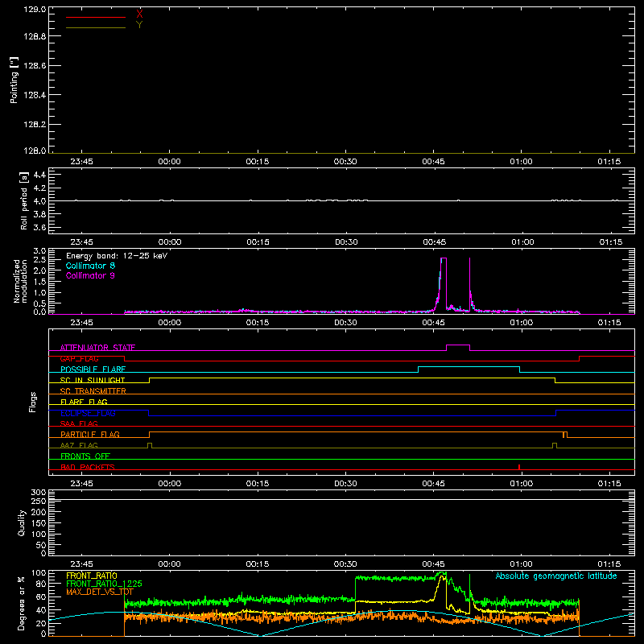The image size is (644, 644).
Task: Click the red X legend line in Pointing plot
Action: tap(96, 17)
